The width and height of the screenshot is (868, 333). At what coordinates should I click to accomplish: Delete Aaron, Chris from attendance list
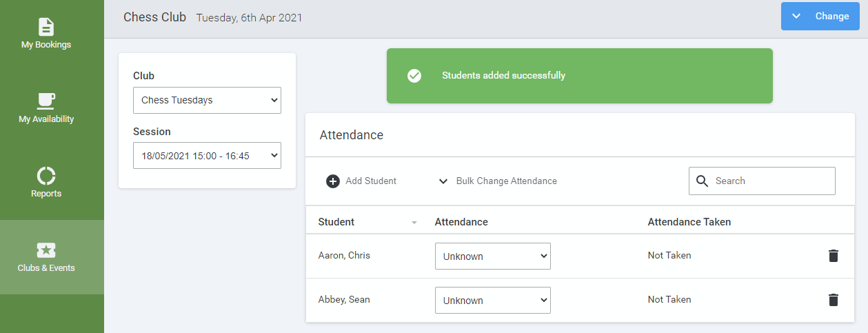834,256
